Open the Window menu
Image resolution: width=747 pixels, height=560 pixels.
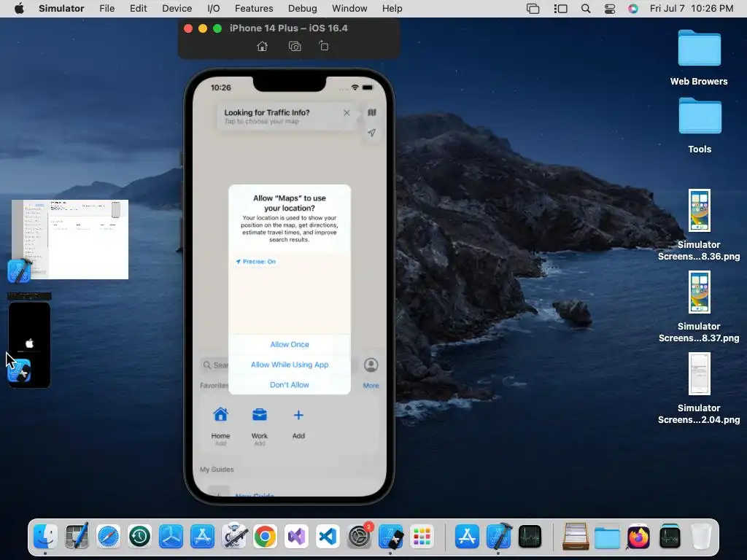(349, 9)
